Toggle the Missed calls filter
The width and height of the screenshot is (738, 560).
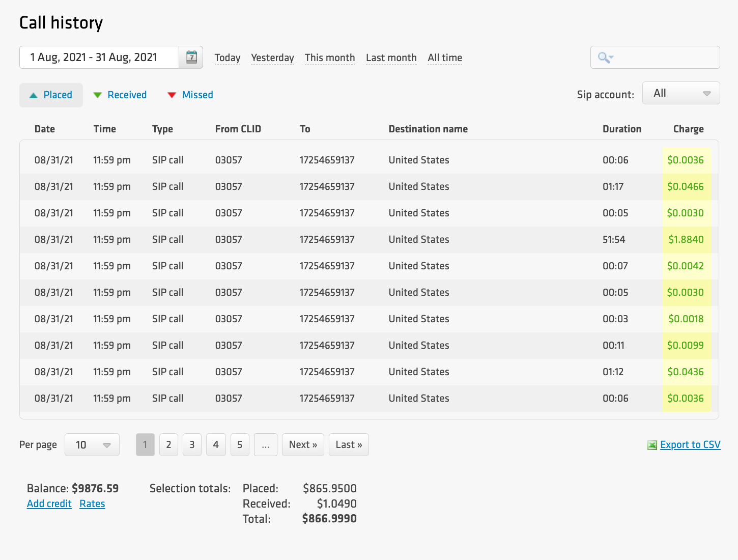click(x=197, y=95)
